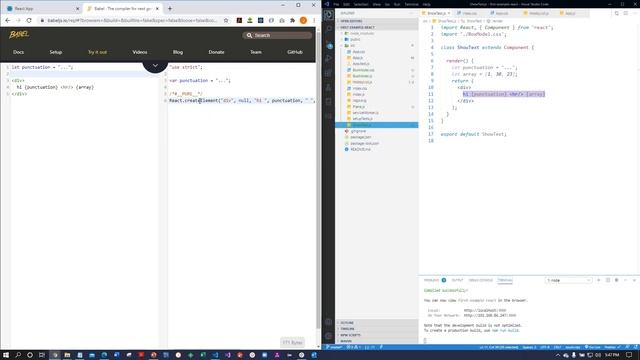Open VS Code Explorer view in activity bar
640x360 pixels.
[x=329, y=15]
